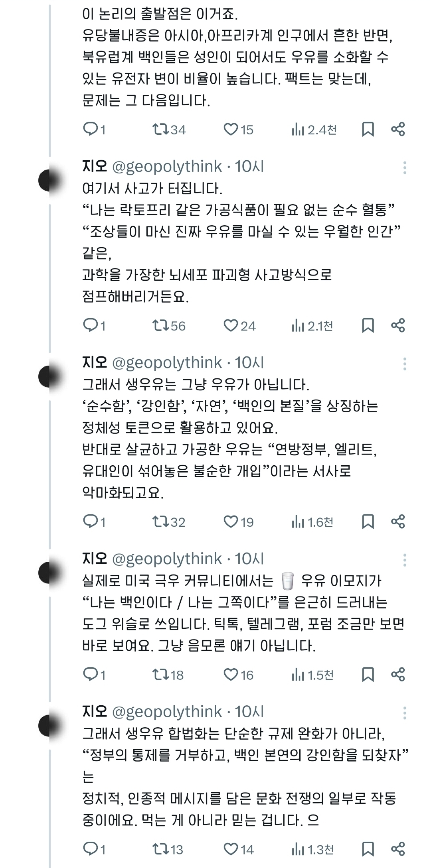Open more options for the '그래서 생우유는' tweet
This screenshot has width=431, height=868.
tap(405, 364)
